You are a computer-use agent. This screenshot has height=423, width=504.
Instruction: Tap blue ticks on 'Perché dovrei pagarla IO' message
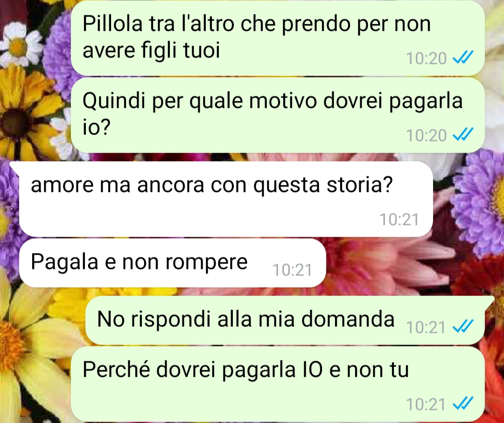coord(462,403)
